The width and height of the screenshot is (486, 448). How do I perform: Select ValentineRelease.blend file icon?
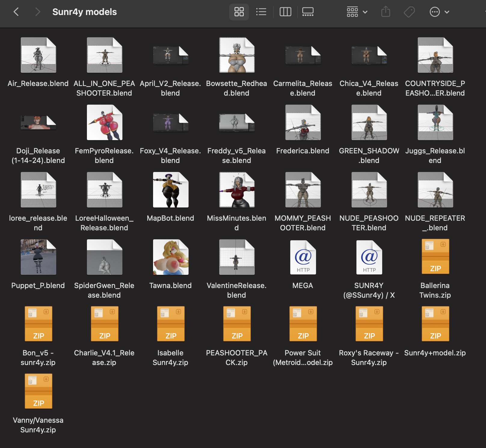pos(237,257)
